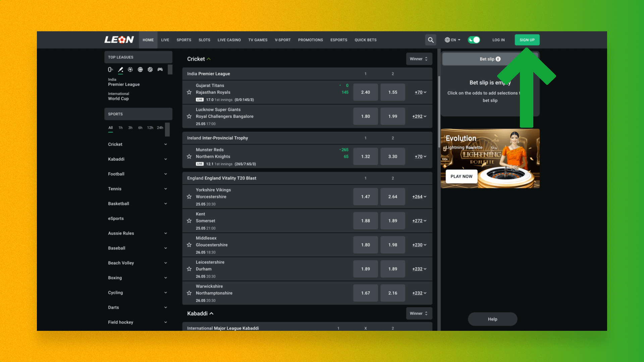The image size is (644, 362).
Task: Toggle the dark/light mode switch in header
Action: pyautogui.click(x=474, y=40)
